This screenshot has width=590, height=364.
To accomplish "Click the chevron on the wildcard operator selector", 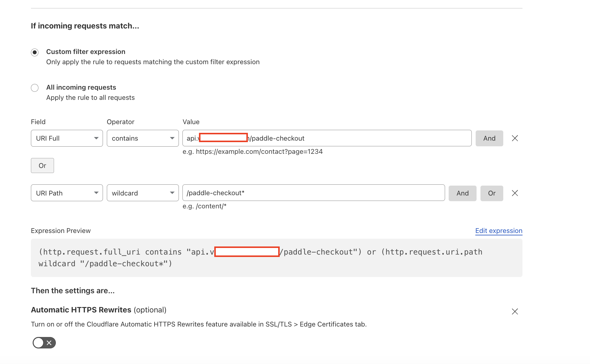I will tap(172, 193).
